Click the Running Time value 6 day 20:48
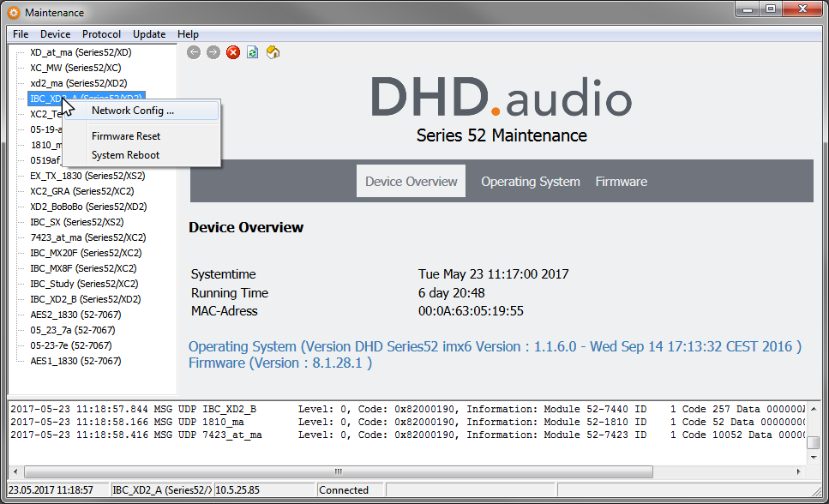The width and height of the screenshot is (829, 504). (452, 293)
